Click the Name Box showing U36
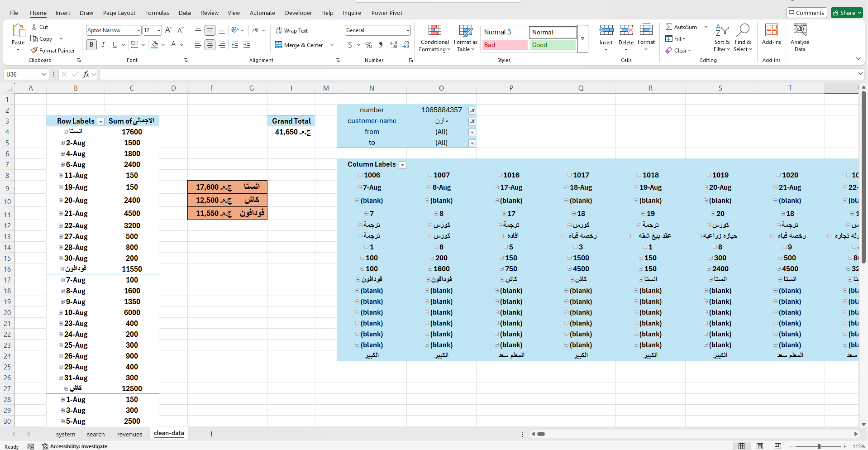Screen dimensions: 868x450 (23, 74)
